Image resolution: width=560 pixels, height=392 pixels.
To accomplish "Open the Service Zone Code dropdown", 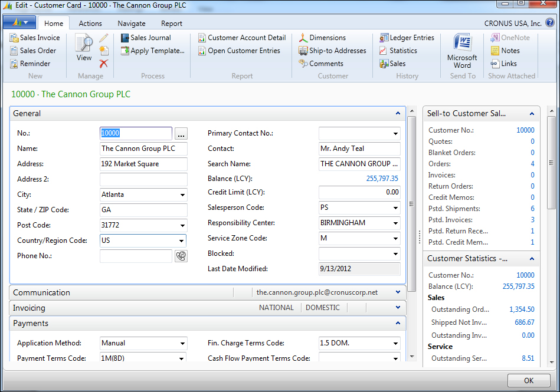I will (396, 238).
